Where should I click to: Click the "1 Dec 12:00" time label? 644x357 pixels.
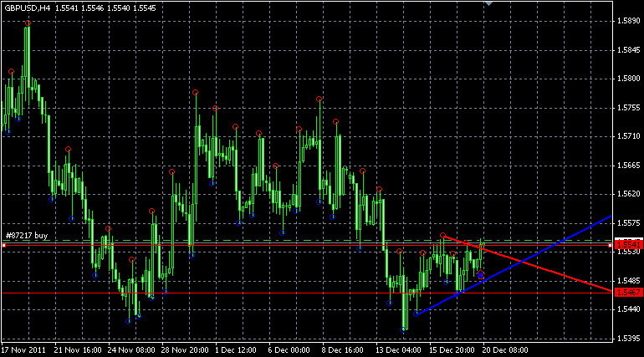(x=236, y=350)
